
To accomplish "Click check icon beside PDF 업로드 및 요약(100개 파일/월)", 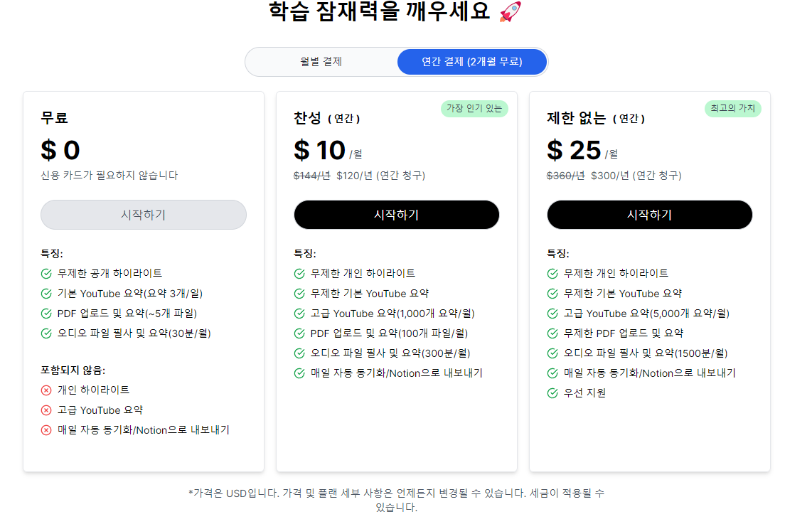I will click(299, 333).
